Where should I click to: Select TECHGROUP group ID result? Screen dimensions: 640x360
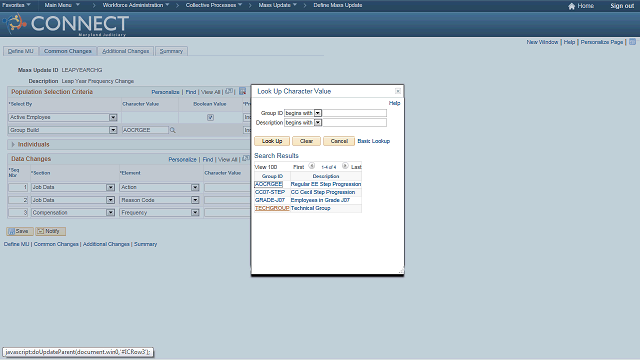(x=272, y=208)
